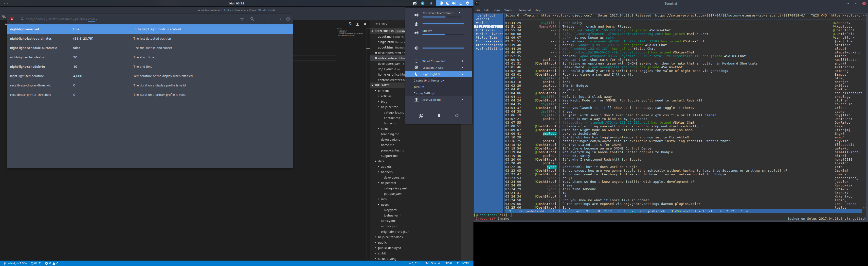Go to 'settings-daemon' in dconf path
This screenshot has height=266, width=868.
[x=60, y=19]
